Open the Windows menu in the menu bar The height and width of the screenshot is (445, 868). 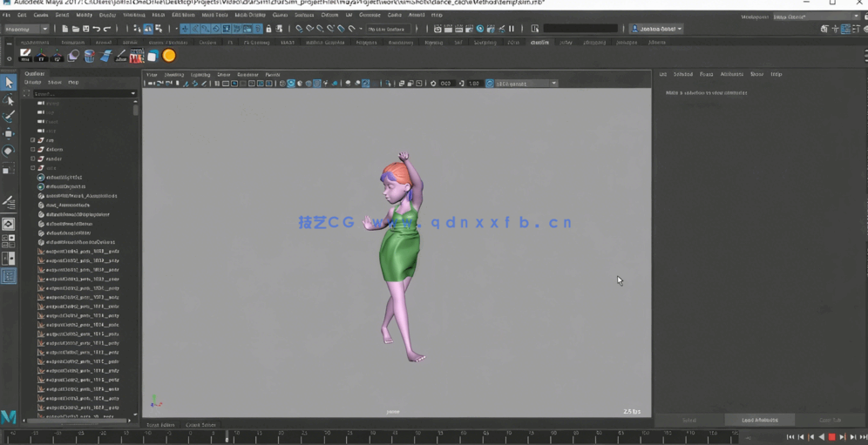(133, 15)
